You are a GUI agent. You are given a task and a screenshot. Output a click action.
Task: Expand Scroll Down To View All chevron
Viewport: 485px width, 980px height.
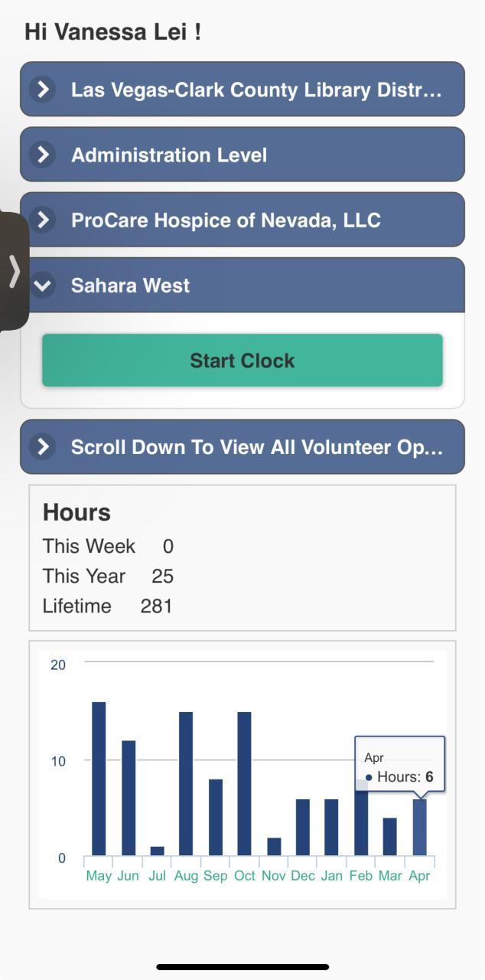point(44,446)
